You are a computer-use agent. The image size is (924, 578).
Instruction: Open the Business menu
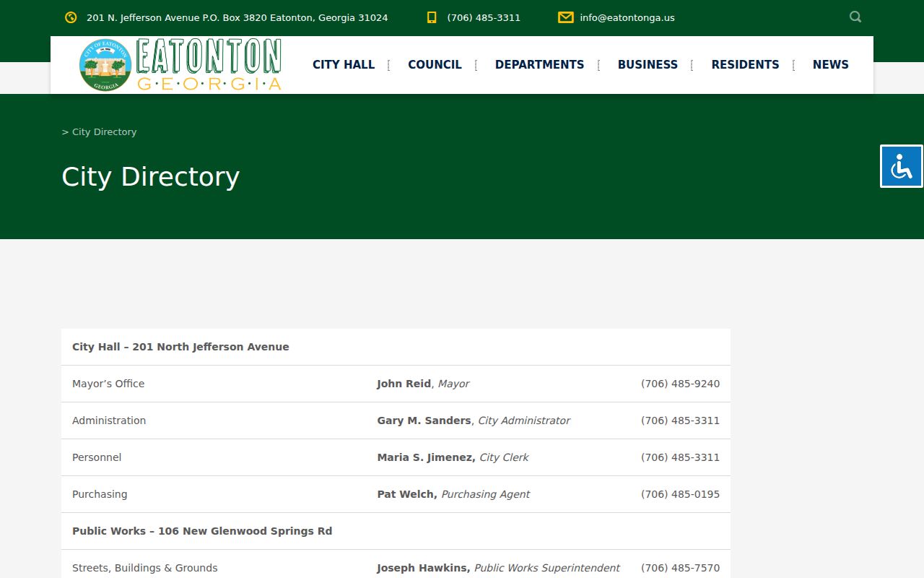tap(648, 64)
